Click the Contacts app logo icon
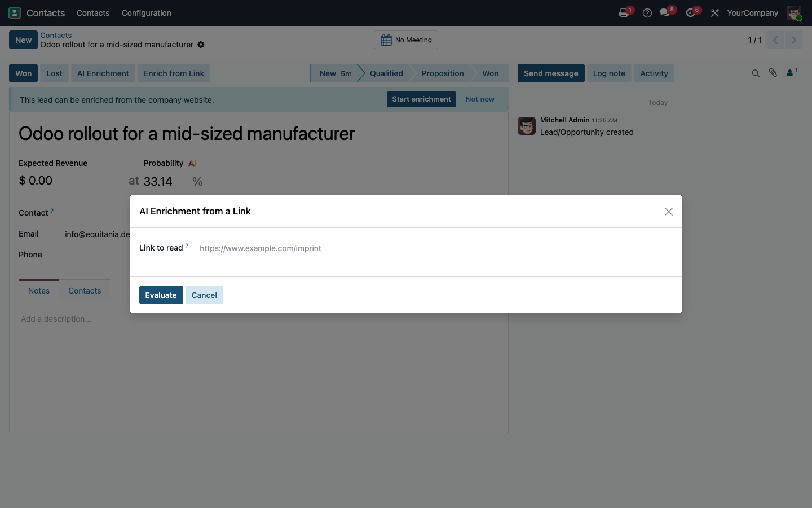This screenshot has height=508, width=812. coord(15,13)
